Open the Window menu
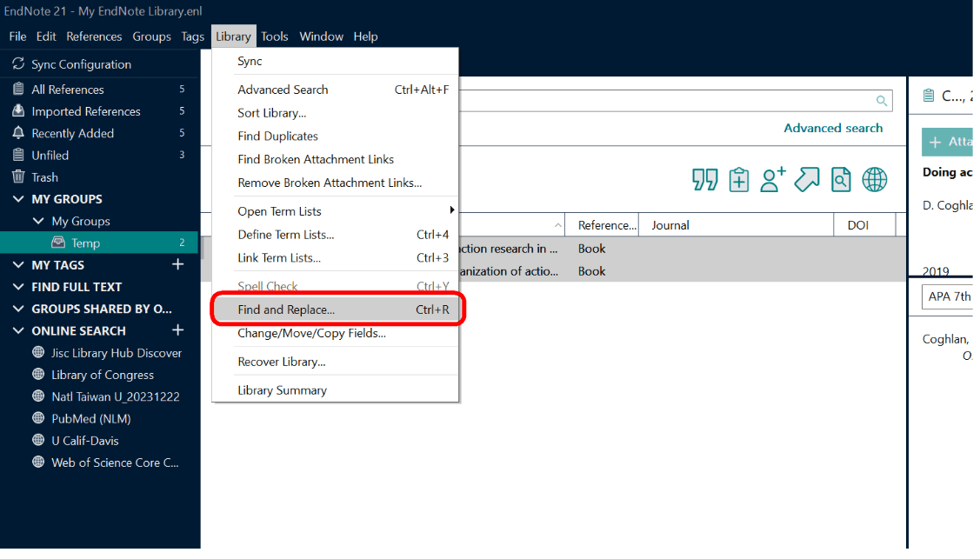This screenshot has height=559, width=980. pyautogui.click(x=321, y=37)
